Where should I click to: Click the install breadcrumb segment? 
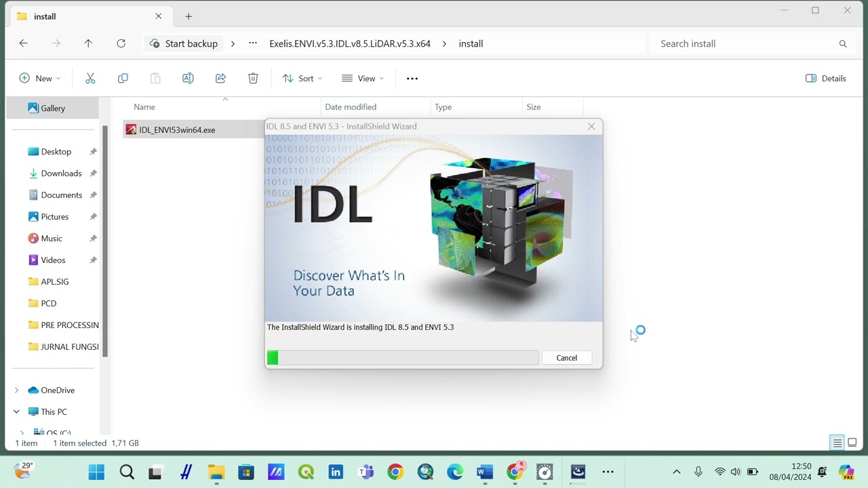[x=471, y=43]
